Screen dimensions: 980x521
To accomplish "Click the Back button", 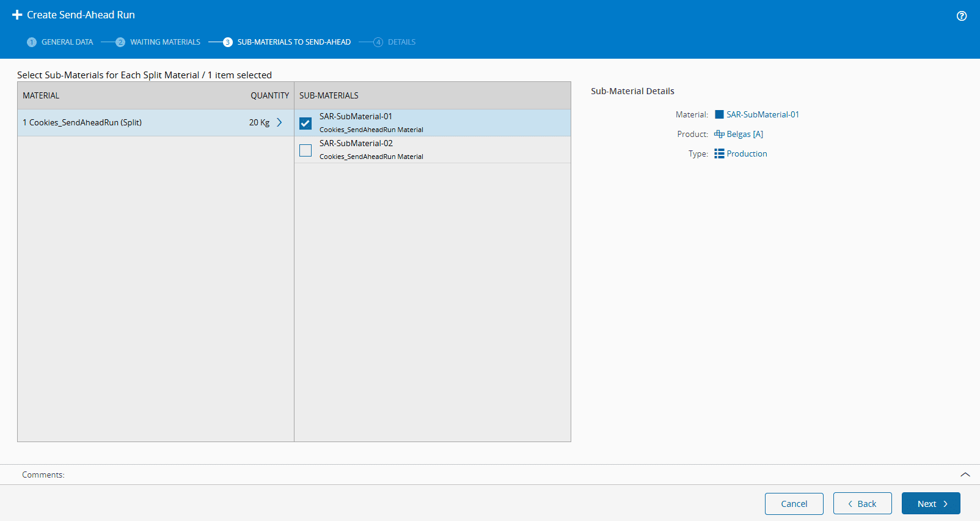I will [862, 504].
